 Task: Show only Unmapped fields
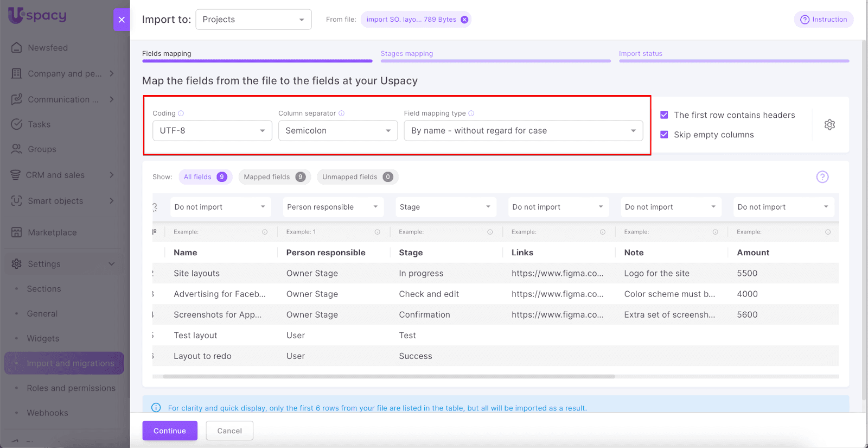pyautogui.click(x=357, y=177)
